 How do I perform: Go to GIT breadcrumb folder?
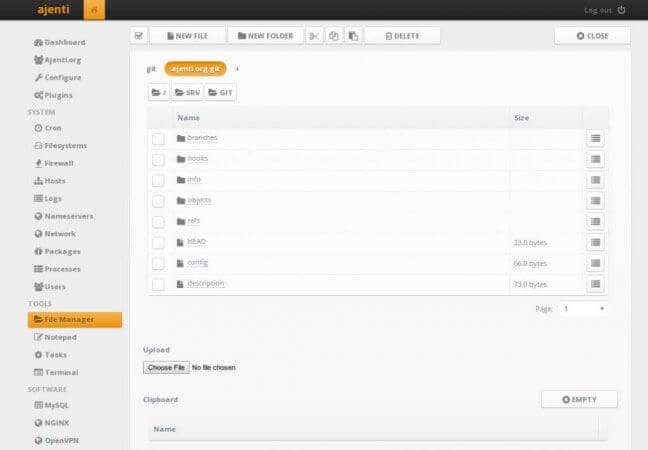pyautogui.click(x=220, y=93)
